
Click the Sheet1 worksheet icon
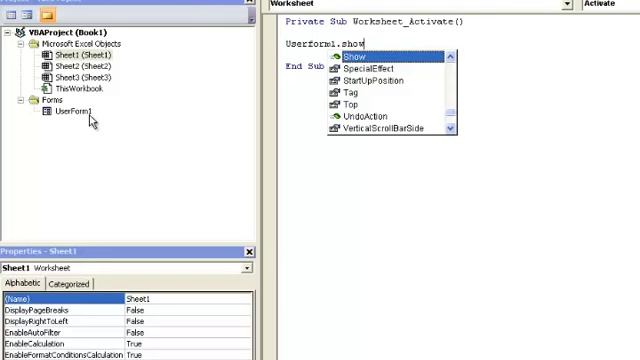coord(47,55)
